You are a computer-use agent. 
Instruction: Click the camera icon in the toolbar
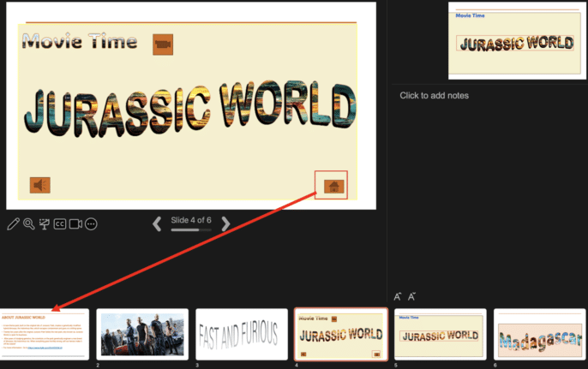pyautogui.click(x=75, y=224)
